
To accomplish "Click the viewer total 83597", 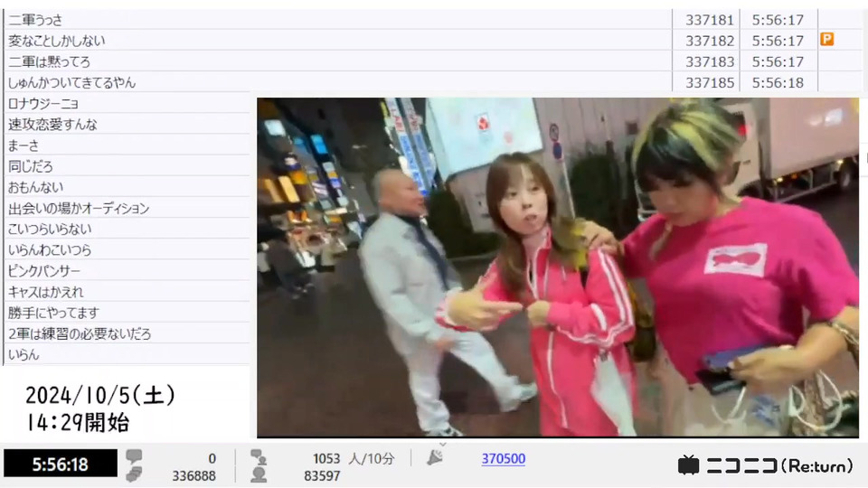I will tap(322, 476).
